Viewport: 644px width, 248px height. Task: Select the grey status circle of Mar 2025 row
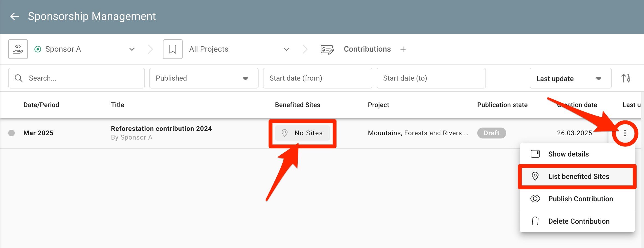point(11,133)
